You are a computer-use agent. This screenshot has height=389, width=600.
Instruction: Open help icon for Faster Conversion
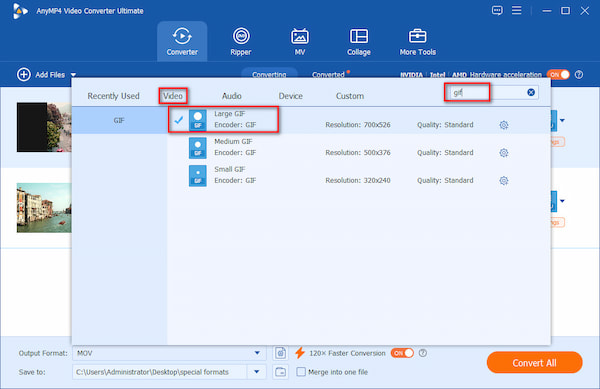pyautogui.click(x=423, y=353)
